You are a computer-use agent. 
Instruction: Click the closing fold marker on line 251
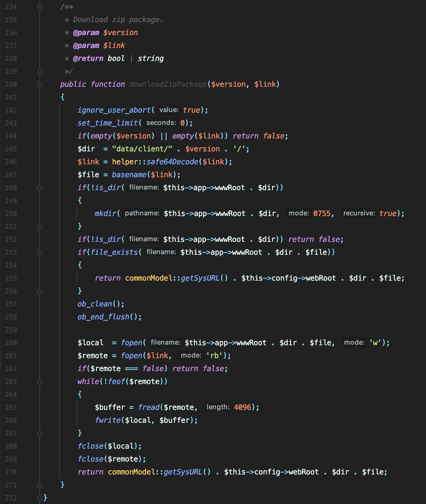[40, 227]
